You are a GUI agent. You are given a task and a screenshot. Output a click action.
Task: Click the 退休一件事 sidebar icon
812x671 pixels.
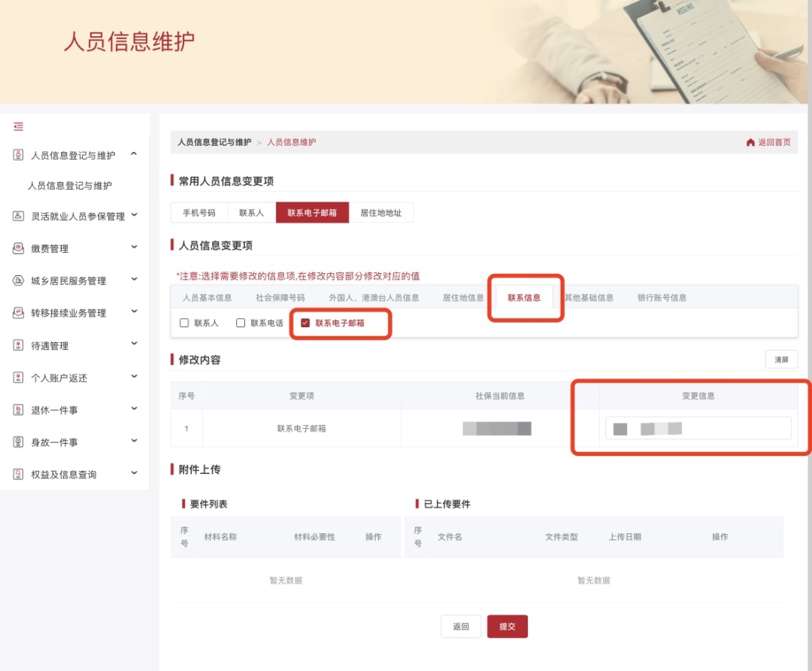(x=17, y=409)
